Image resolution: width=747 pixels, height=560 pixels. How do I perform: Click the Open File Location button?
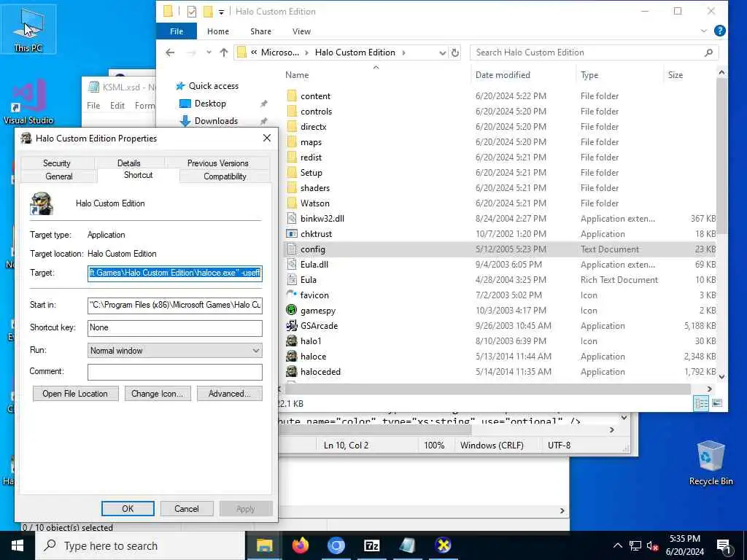point(75,394)
